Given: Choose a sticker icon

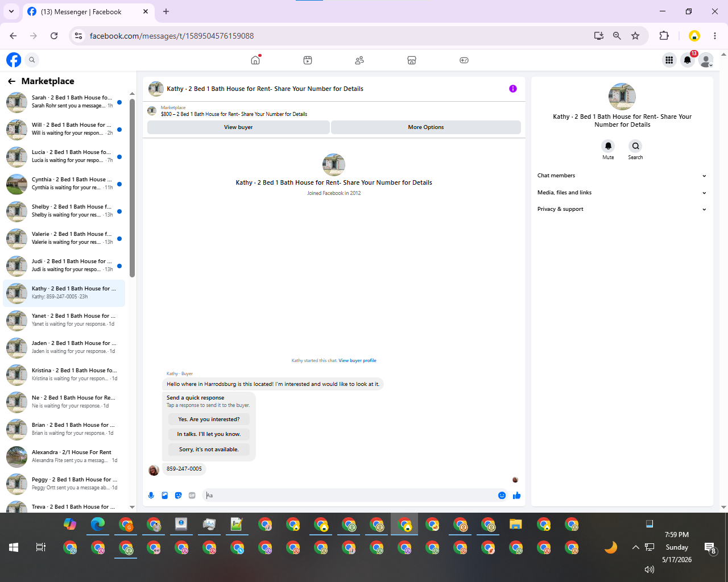Looking at the screenshot, I should [179, 496].
